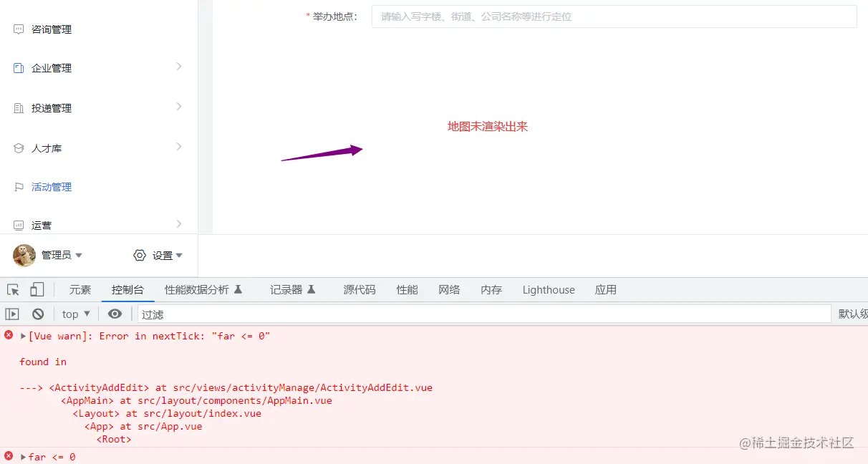Click the administrator avatar image

point(24,256)
